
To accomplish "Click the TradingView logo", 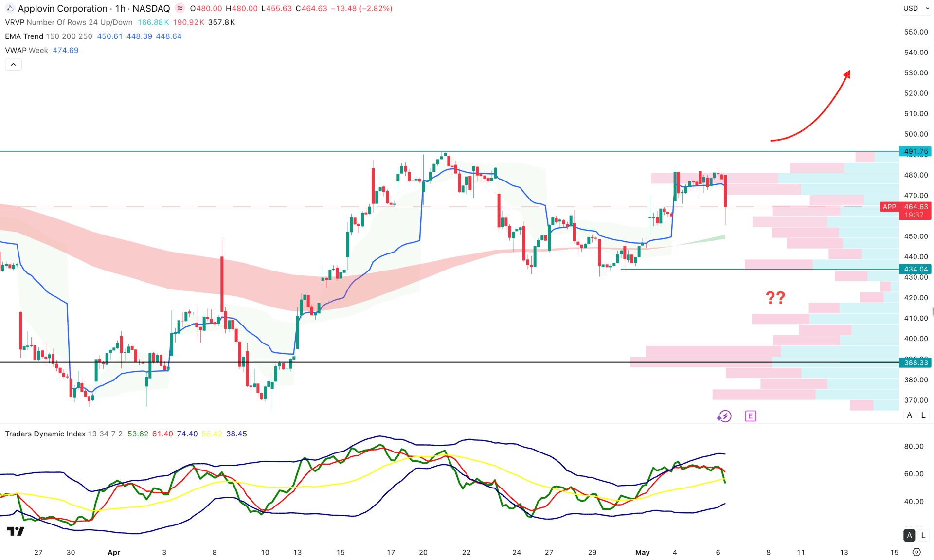I will point(16,531).
